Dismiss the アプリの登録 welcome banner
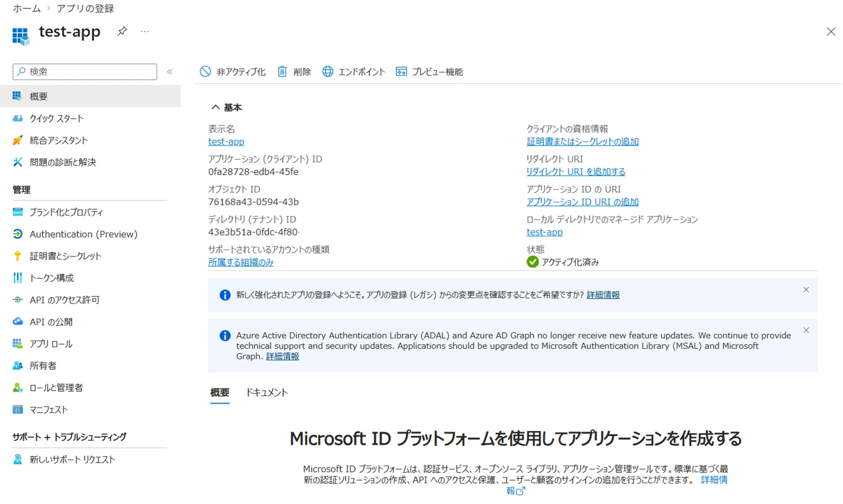The height and width of the screenshot is (504, 843). click(x=806, y=290)
